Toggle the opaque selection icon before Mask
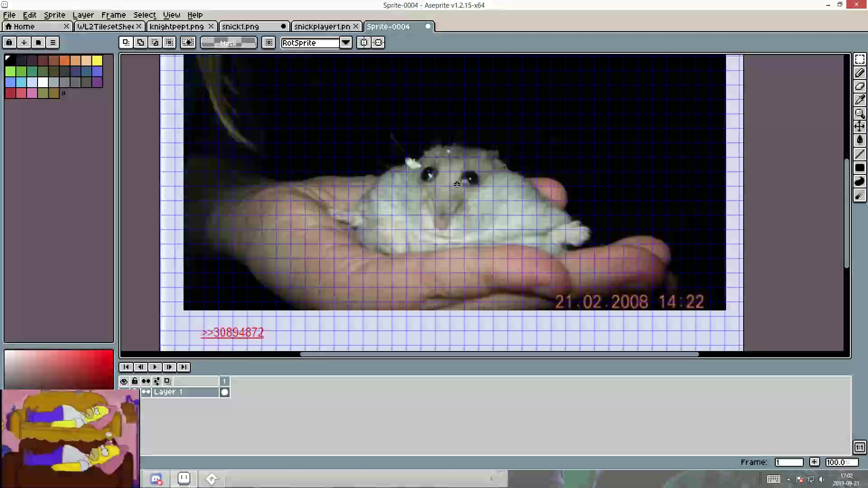This screenshot has height=488, width=868. click(188, 42)
